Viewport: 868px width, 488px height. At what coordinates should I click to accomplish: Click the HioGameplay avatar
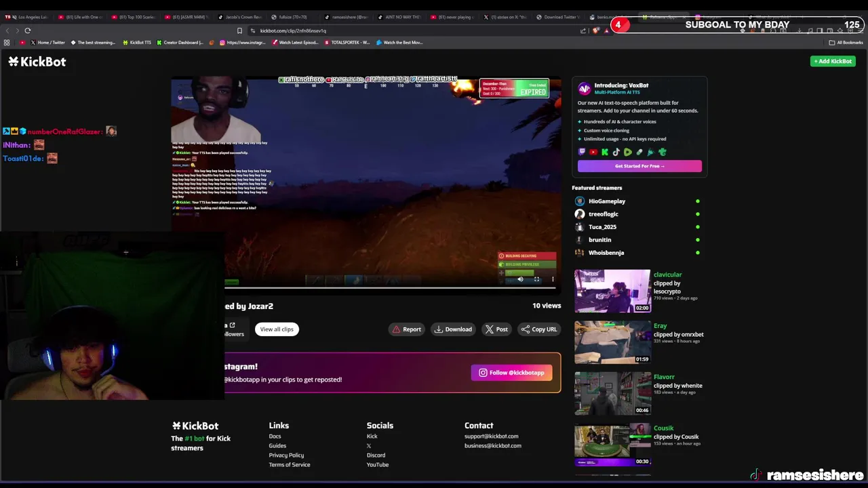coord(580,201)
